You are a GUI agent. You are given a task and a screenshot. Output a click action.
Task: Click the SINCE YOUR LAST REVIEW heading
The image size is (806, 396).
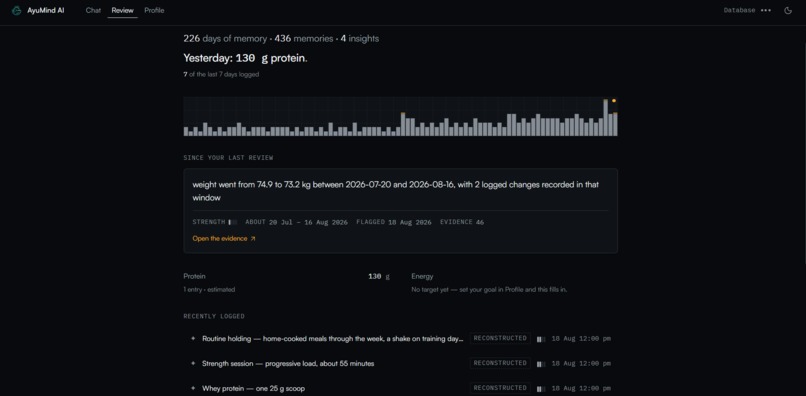pos(228,158)
